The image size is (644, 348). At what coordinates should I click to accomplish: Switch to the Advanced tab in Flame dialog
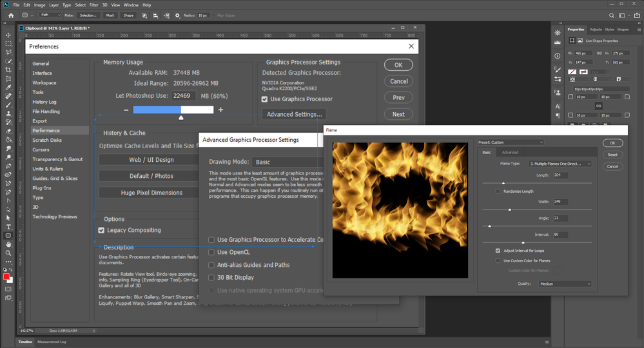click(510, 153)
